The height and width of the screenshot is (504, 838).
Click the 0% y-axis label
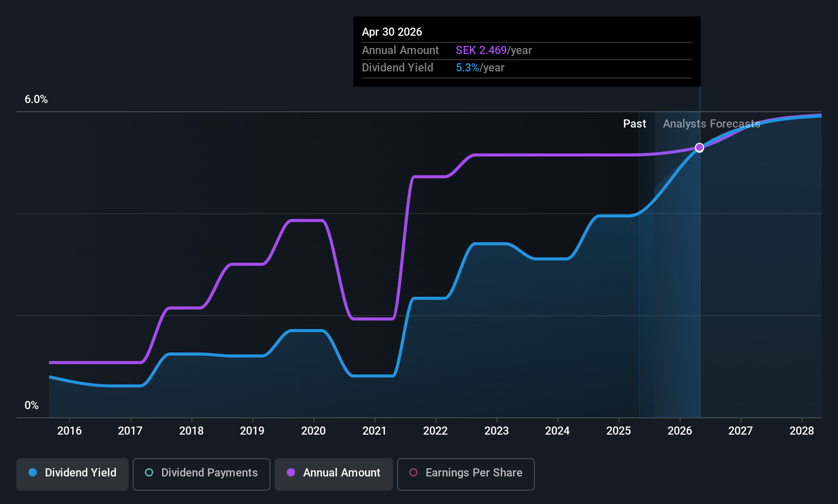point(32,406)
